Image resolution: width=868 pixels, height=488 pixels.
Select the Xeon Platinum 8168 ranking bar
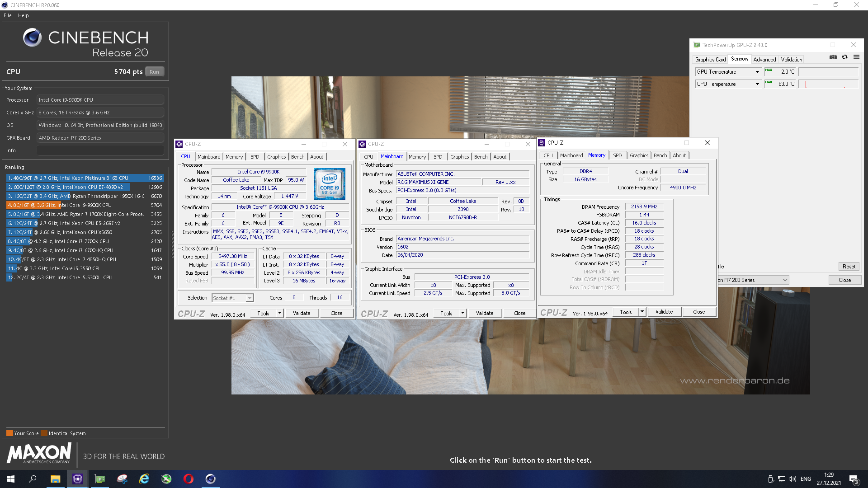(85, 178)
